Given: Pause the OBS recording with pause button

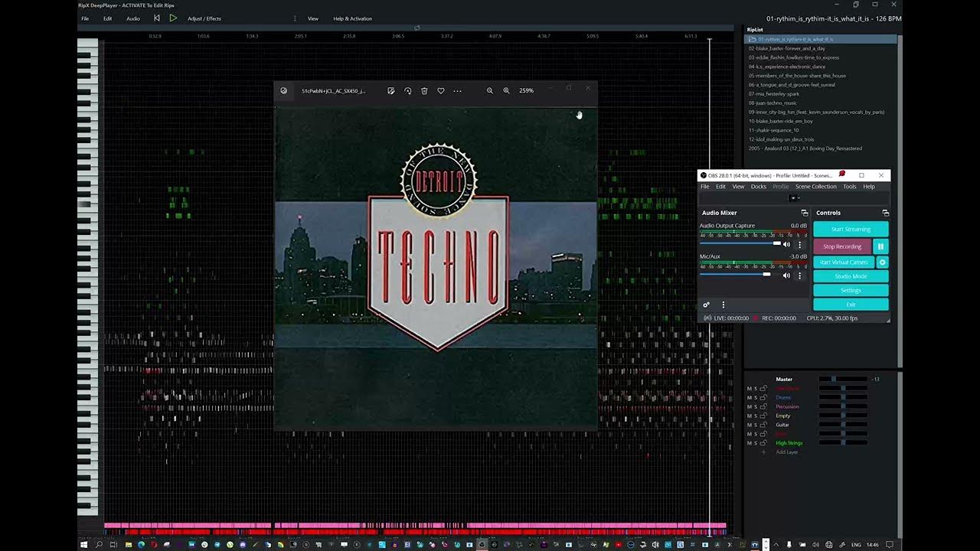Looking at the screenshot, I should coord(880,246).
